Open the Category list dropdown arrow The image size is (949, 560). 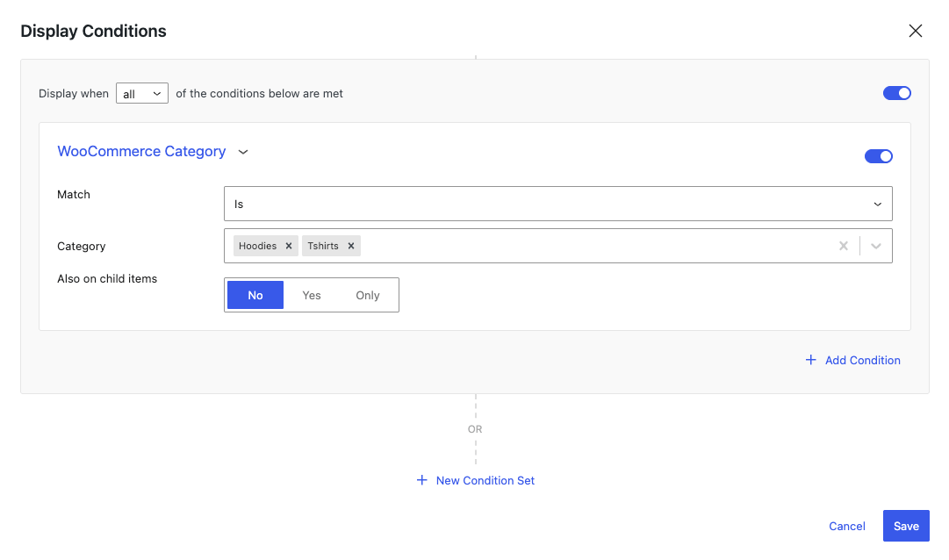(x=876, y=246)
